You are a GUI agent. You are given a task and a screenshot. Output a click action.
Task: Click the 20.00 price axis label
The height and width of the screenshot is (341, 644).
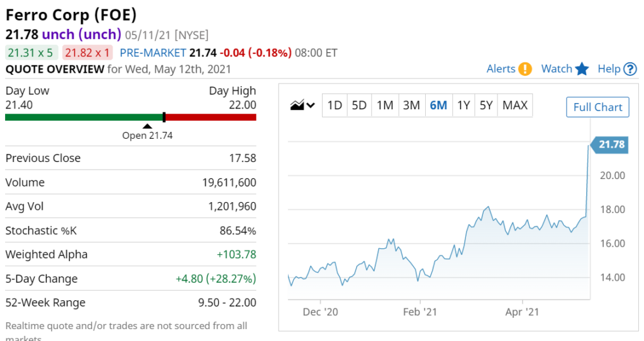(x=613, y=176)
